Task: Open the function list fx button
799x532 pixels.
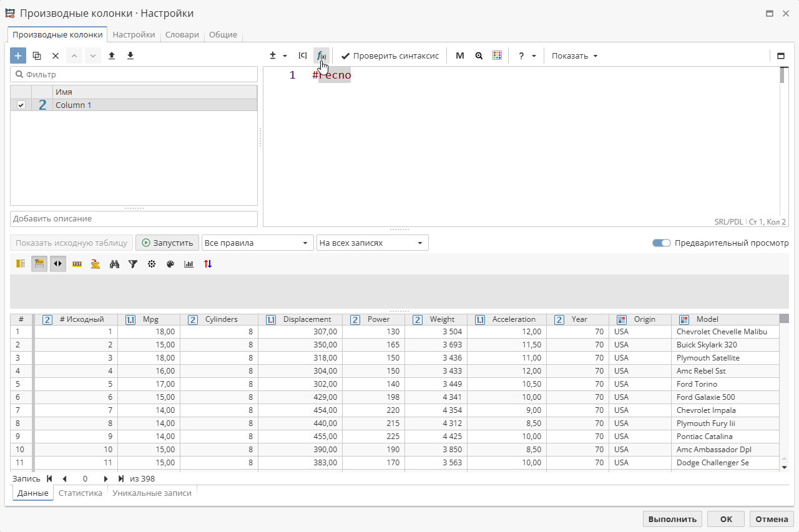Action: [321, 56]
